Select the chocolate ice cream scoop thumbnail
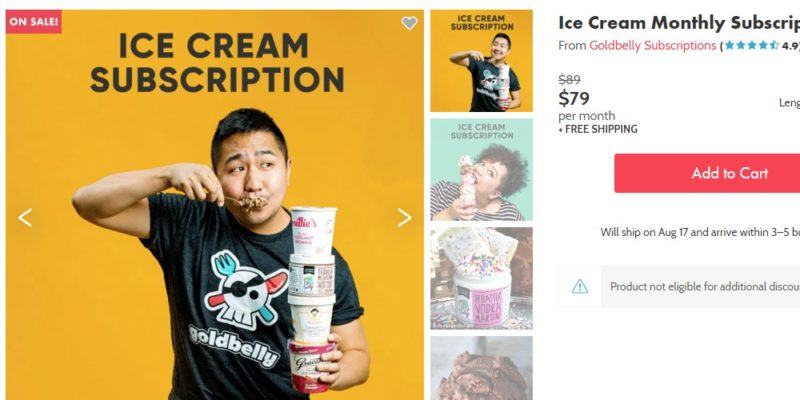Image resolution: width=800 pixels, height=400 pixels. click(481, 368)
